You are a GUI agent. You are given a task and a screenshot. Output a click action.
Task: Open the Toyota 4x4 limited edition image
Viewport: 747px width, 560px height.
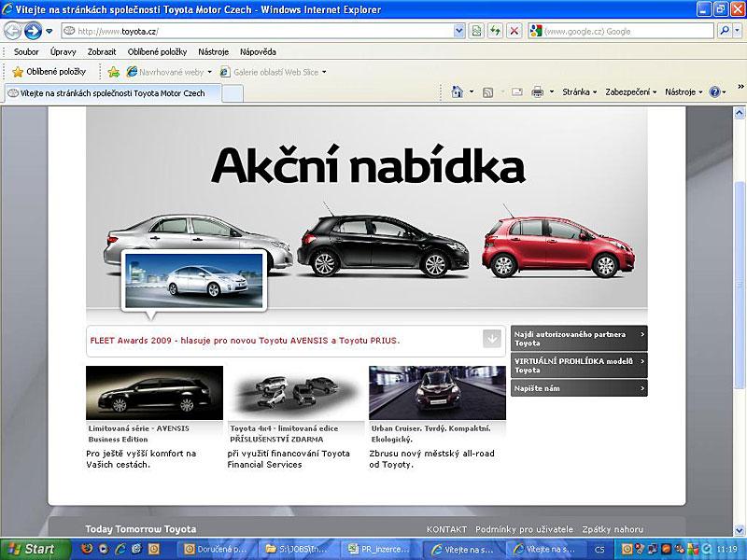(x=295, y=393)
